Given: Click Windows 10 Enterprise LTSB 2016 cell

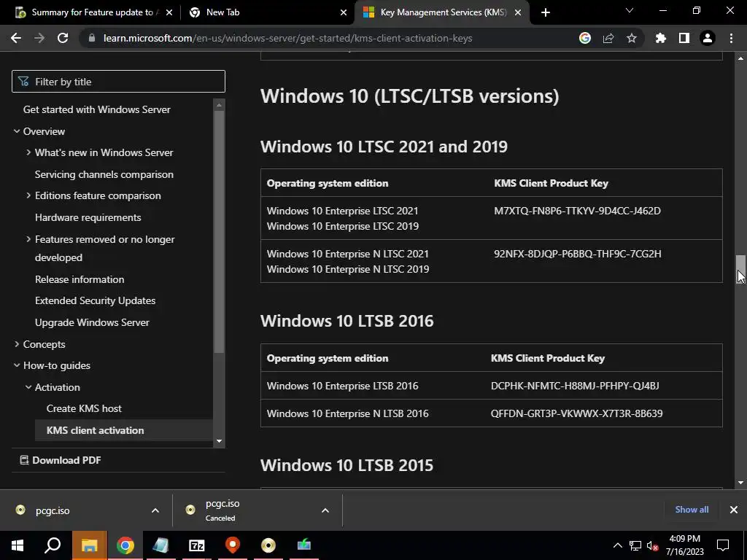Looking at the screenshot, I should tap(343, 386).
